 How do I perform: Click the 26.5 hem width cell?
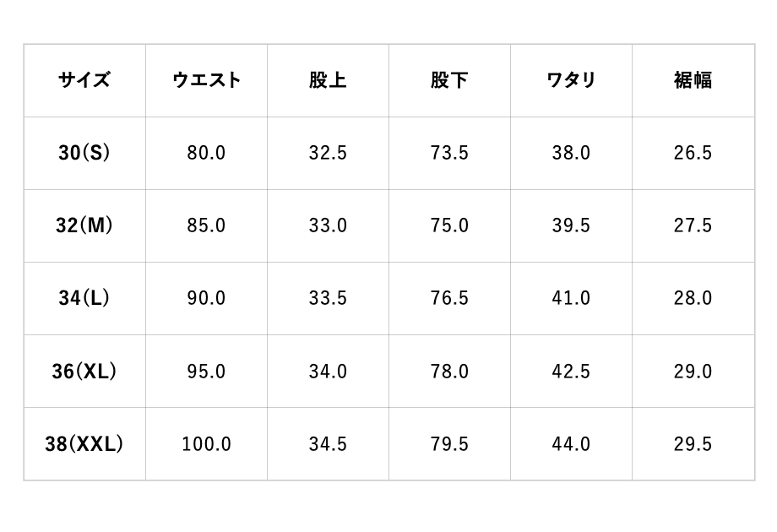[693, 153]
